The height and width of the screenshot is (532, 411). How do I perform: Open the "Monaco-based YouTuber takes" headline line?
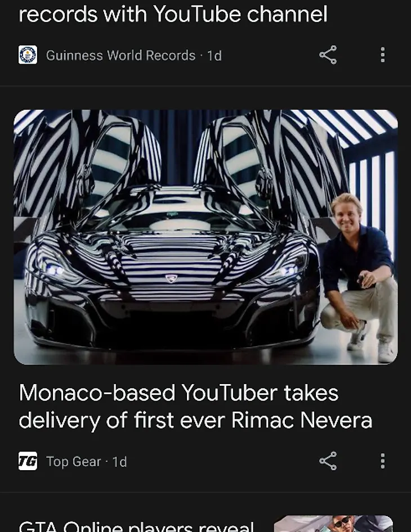[178, 393]
